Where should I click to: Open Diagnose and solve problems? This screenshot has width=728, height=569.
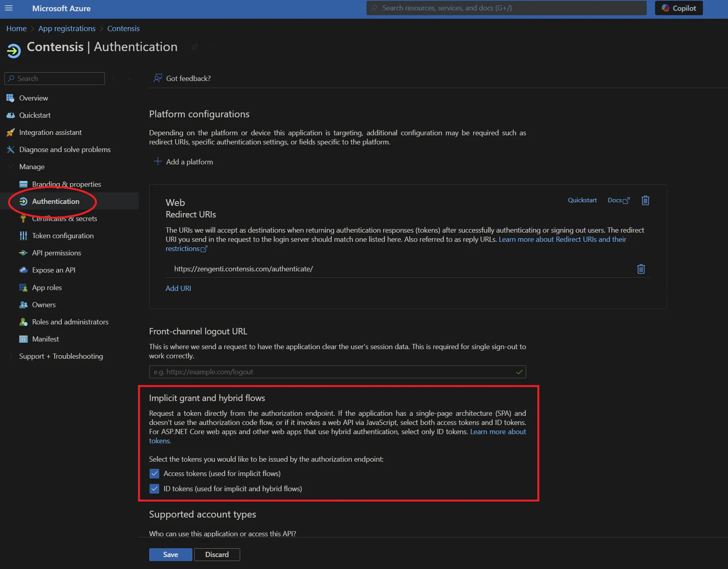(65, 150)
